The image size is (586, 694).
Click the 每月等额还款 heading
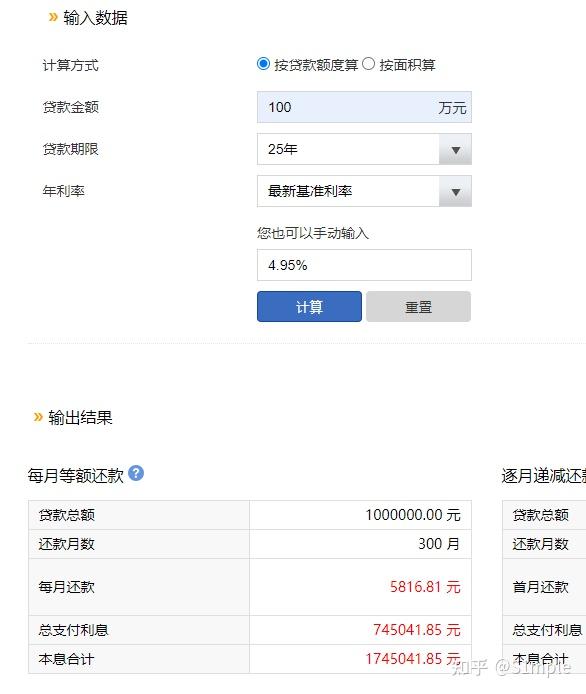coord(76,476)
